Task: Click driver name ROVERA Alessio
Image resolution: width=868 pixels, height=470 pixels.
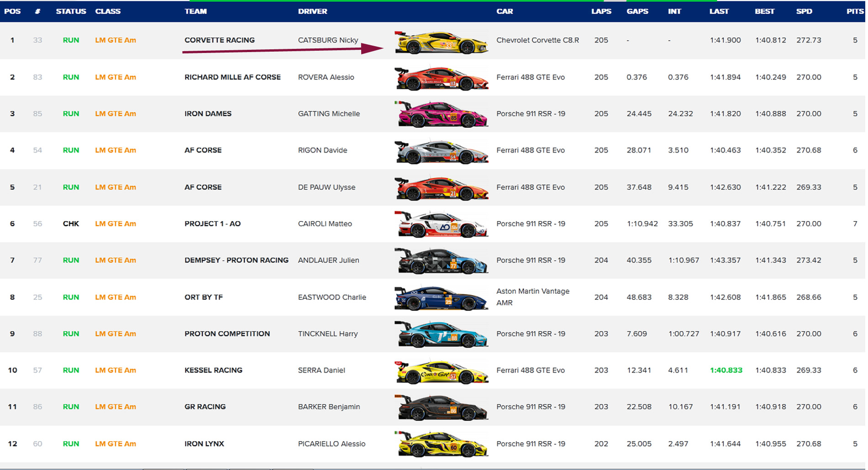Action: coord(326,77)
